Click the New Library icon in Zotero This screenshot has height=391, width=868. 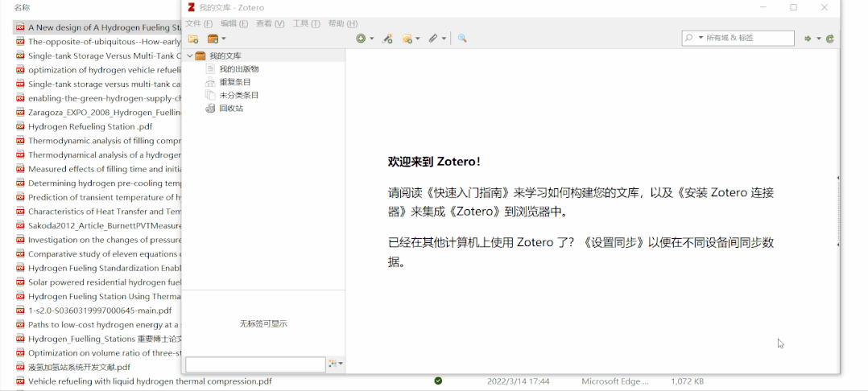213,39
